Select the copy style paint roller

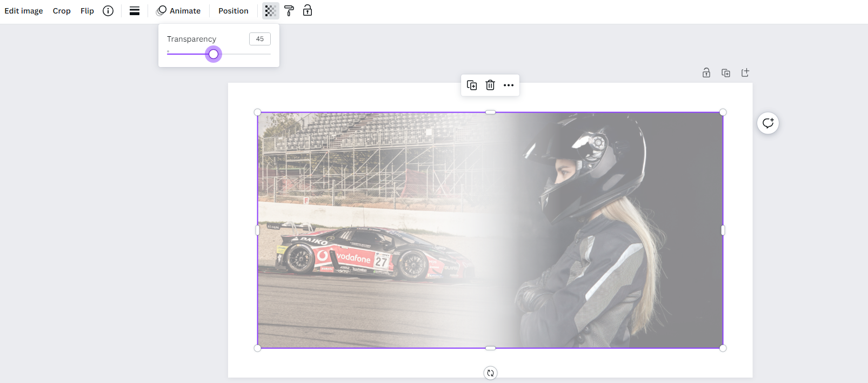pyautogui.click(x=289, y=11)
